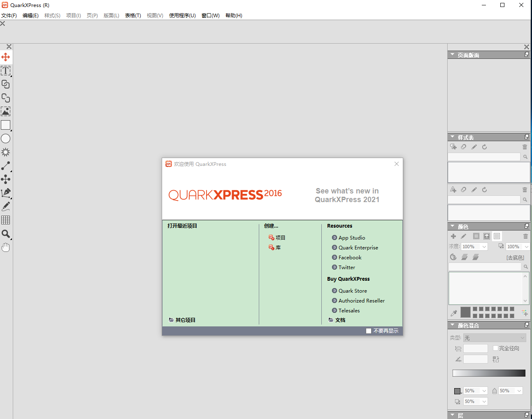Open the 使用程序 menu
Image resolution: width=532 pixels, height=419 pixels.
pos(182,15)
